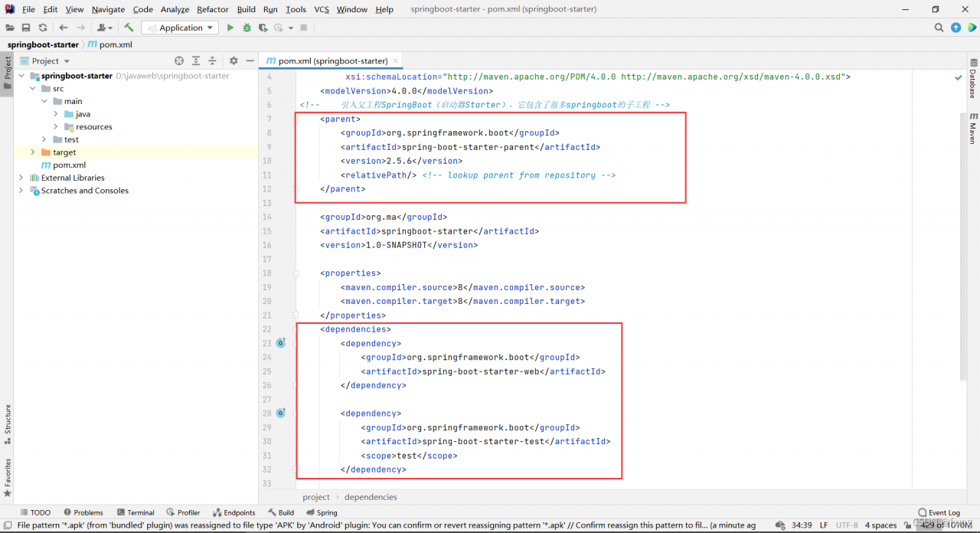980x533 pixels.
Task: Open the Spring tool window
Action: click(x=322, y=512)
